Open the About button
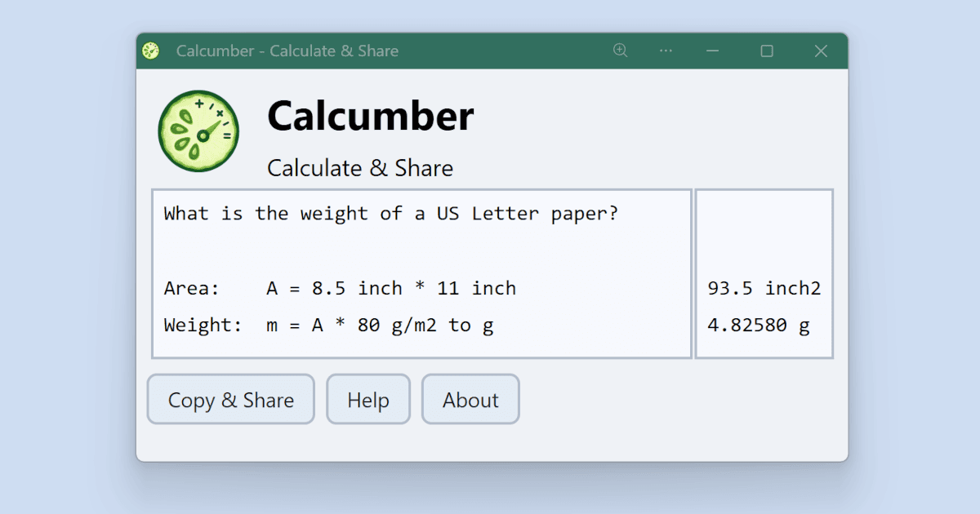 470,400
